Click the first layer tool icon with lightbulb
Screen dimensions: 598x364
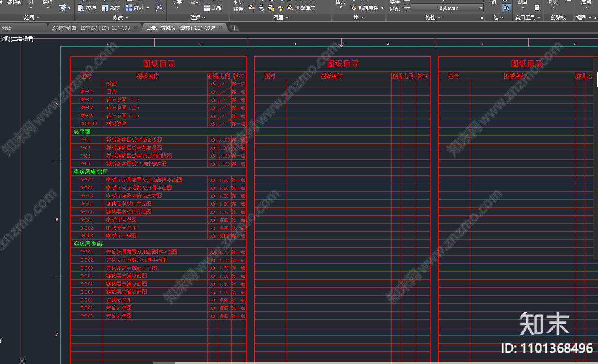(251, 8)
